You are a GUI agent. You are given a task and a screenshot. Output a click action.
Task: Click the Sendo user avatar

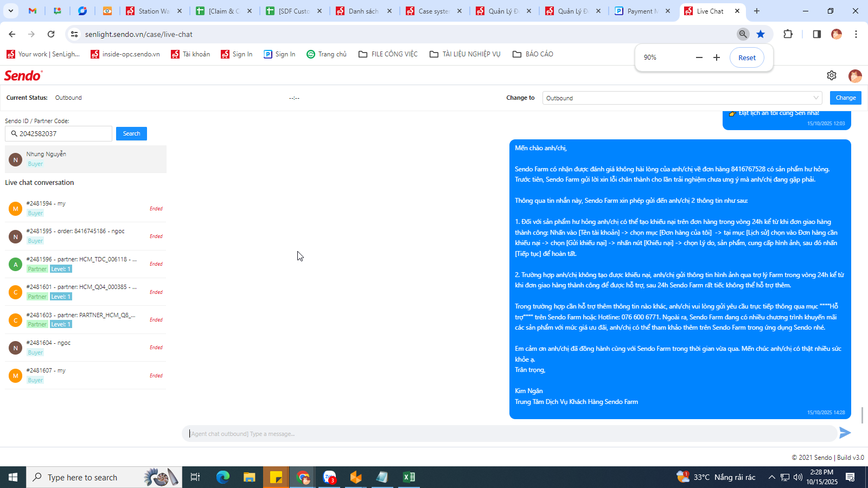pos(855,76)
